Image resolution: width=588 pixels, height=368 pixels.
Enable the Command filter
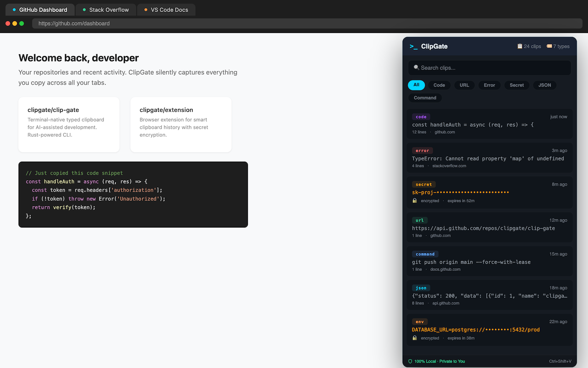(x=425, y=98)
